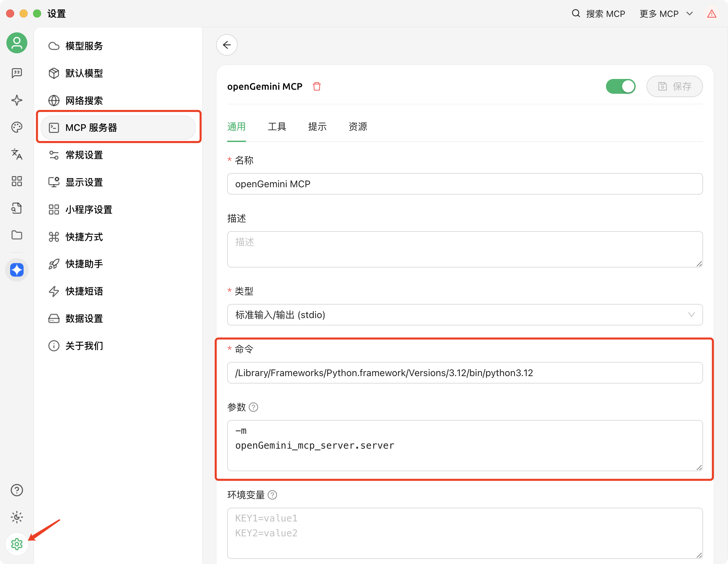Click into the 描述 description field
Screen dimensions: 728x564
coord(465,249)
